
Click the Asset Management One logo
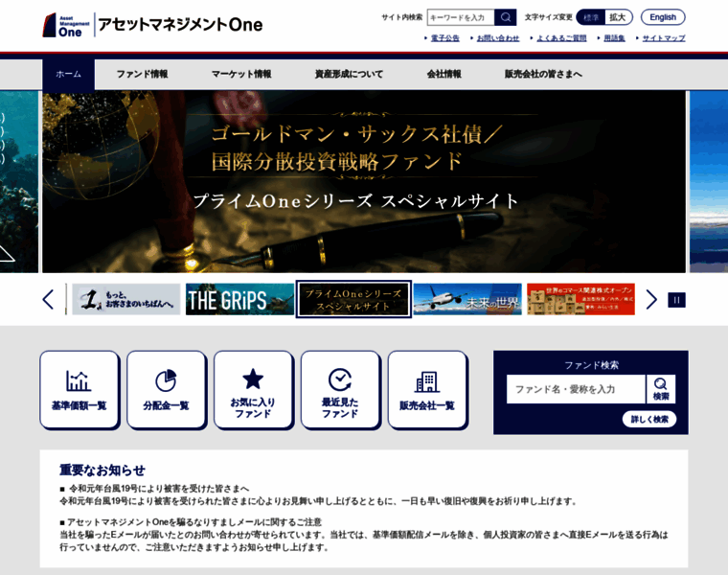(x=152, y=25)
